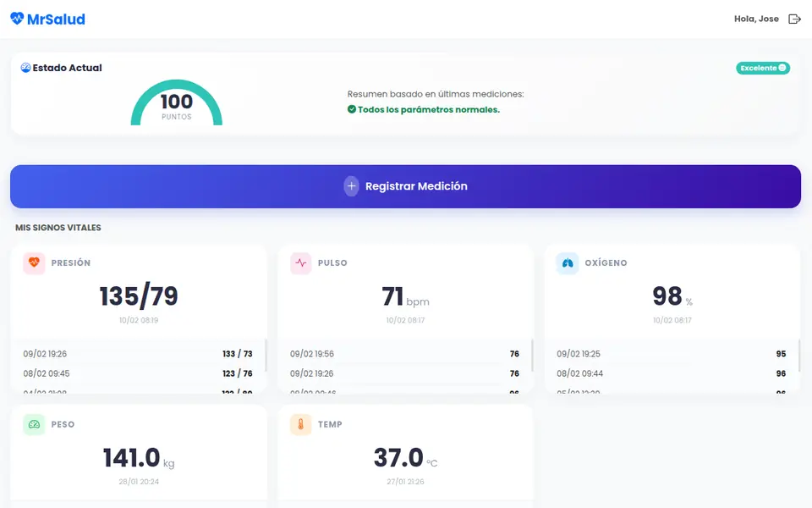Click the Oxígeno history scrollbar
The image size is (812, 508).
[799, 355]
